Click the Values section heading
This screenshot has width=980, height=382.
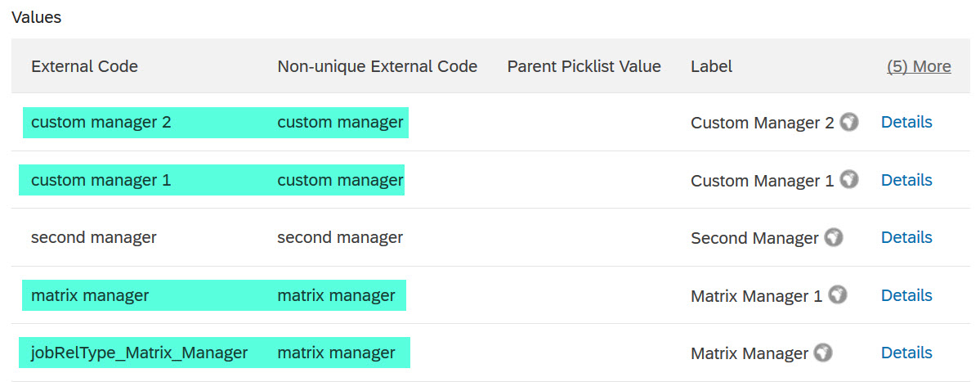click(36, 17)
